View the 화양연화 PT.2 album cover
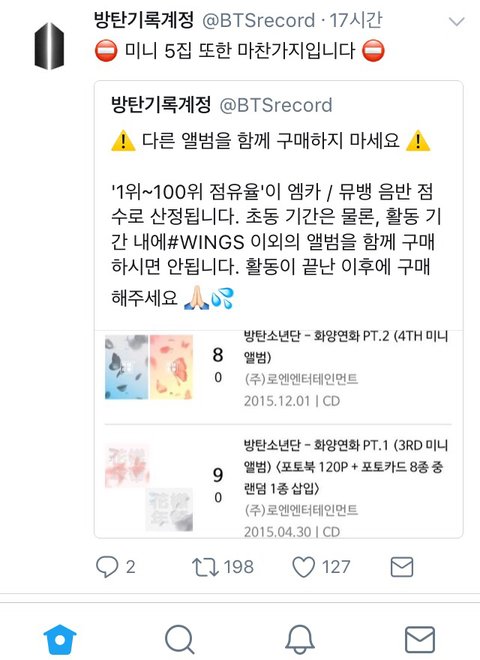 point(149,367)
